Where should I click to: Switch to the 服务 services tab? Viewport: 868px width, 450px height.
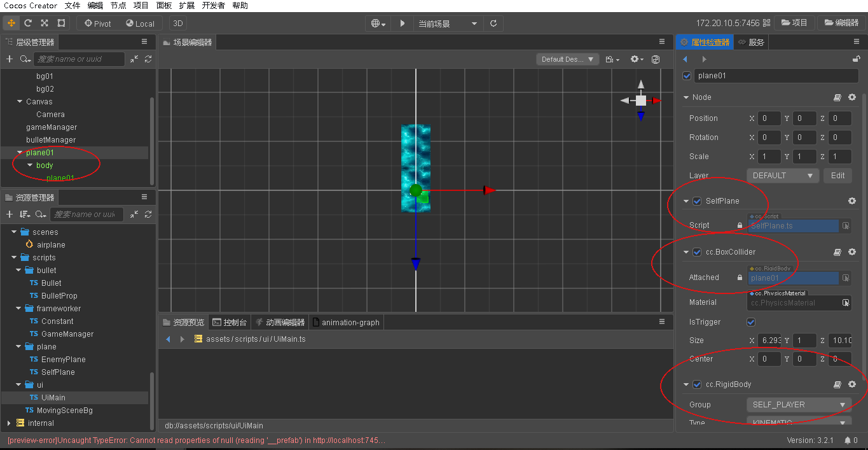751,42
